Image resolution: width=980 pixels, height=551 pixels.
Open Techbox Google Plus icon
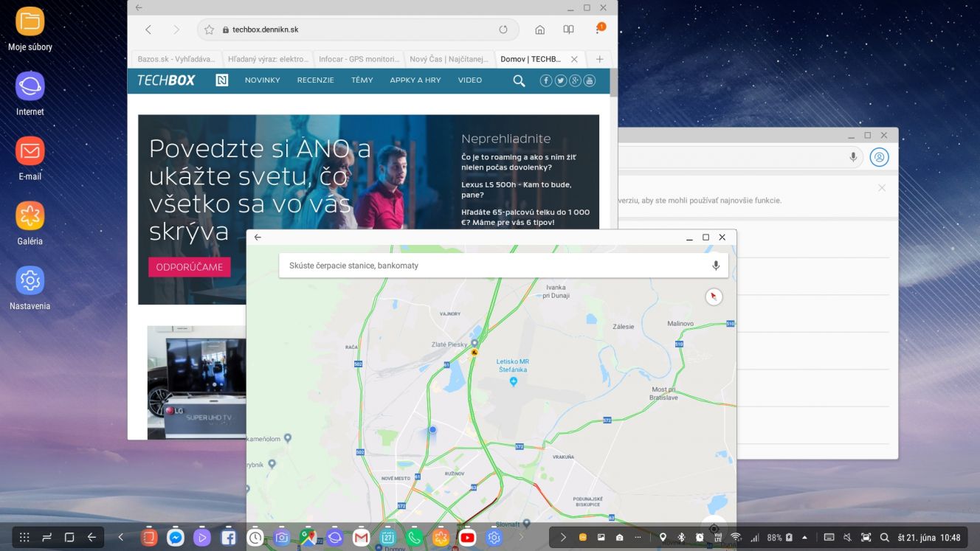coord(575,81)
